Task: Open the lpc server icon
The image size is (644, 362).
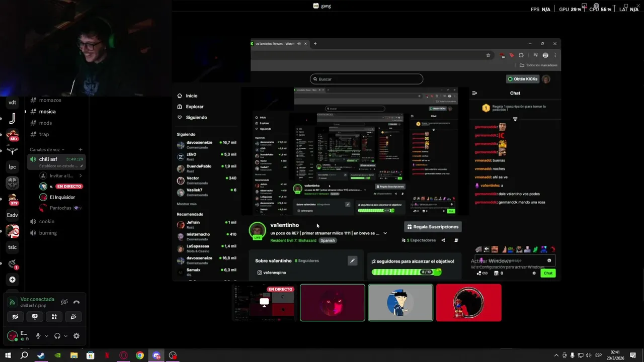Action: pos(12,167)
